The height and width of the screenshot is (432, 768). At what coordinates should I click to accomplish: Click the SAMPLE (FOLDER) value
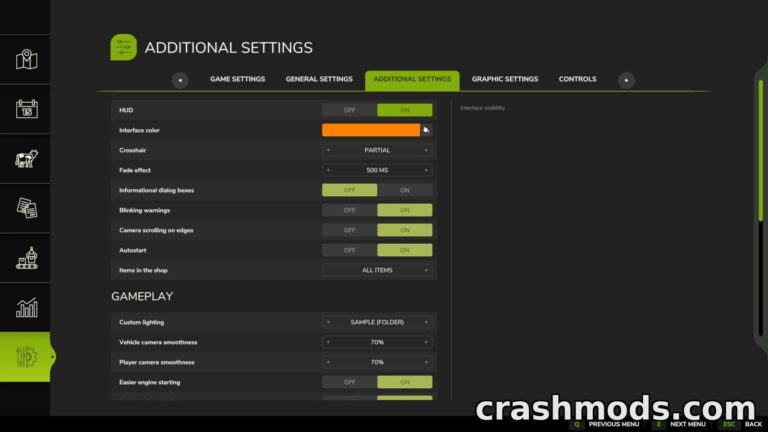(x=377, y=322)
